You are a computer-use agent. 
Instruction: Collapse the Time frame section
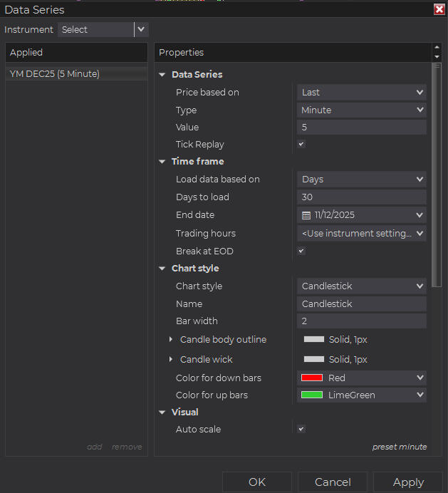point(162,162)
